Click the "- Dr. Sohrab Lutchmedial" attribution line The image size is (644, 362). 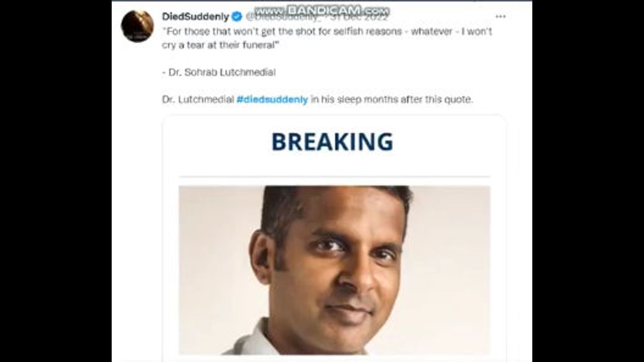pos(219,72)
